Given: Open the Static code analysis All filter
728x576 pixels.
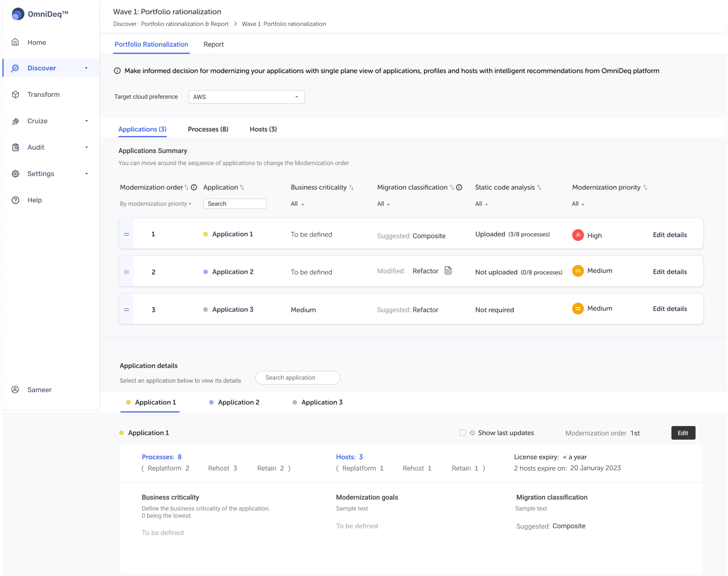Looking at the screenshot, I should pyautogui.click(x=481, y=204).
